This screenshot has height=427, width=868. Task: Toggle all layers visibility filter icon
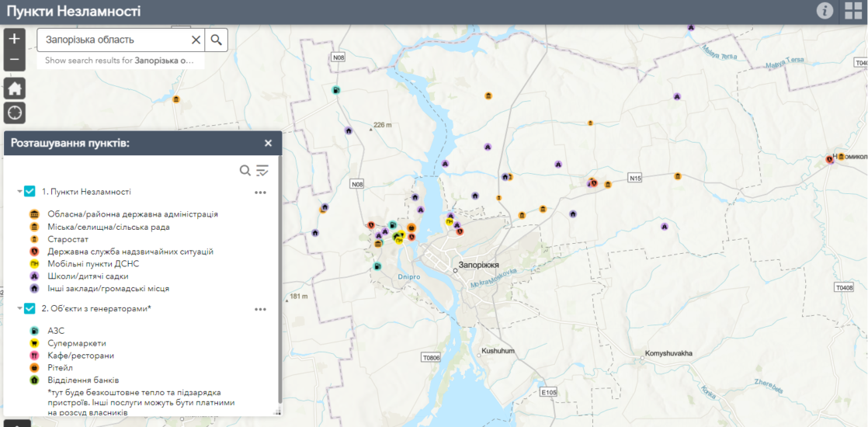tap(262, 171)
